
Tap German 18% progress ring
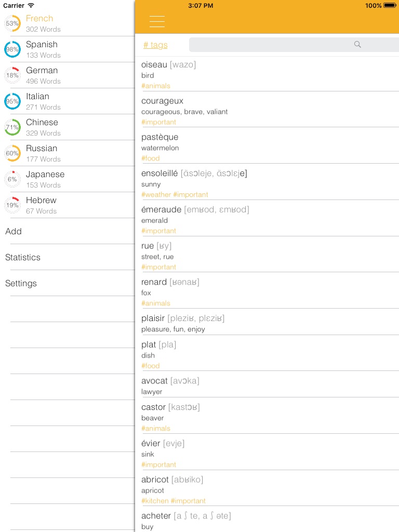[12, 75]
